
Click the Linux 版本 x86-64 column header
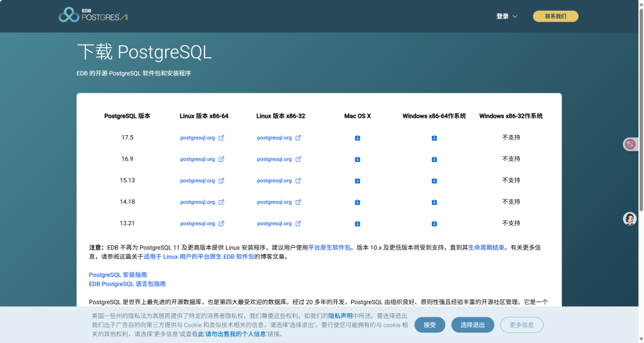click(204, 116)
